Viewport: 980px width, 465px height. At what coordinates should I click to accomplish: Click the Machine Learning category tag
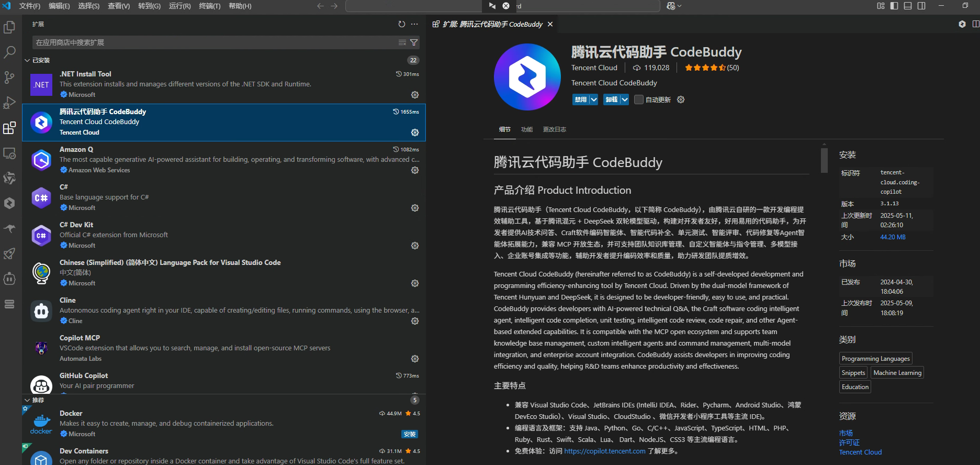coord(897,373)
